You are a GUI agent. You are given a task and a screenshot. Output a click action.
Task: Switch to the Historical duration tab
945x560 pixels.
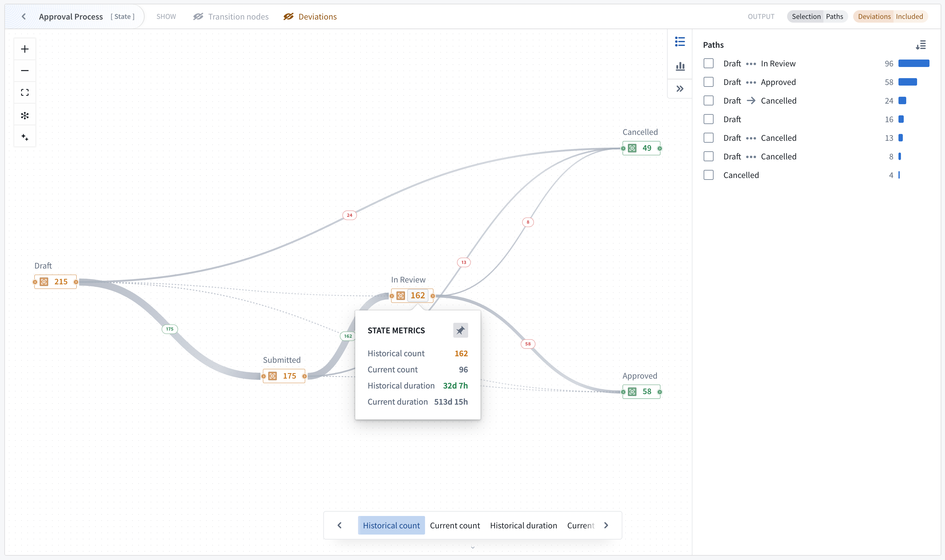[x=523, y=525]
